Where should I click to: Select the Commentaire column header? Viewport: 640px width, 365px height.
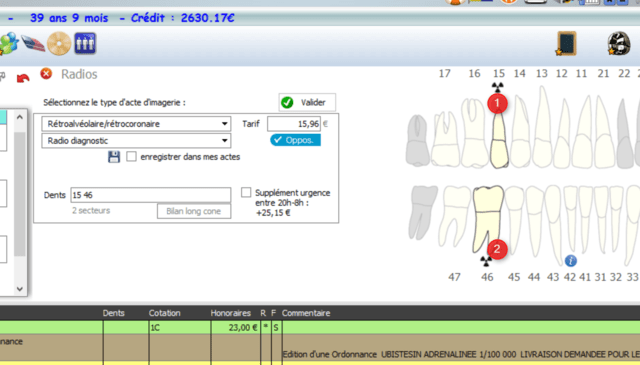pos(306,313)
